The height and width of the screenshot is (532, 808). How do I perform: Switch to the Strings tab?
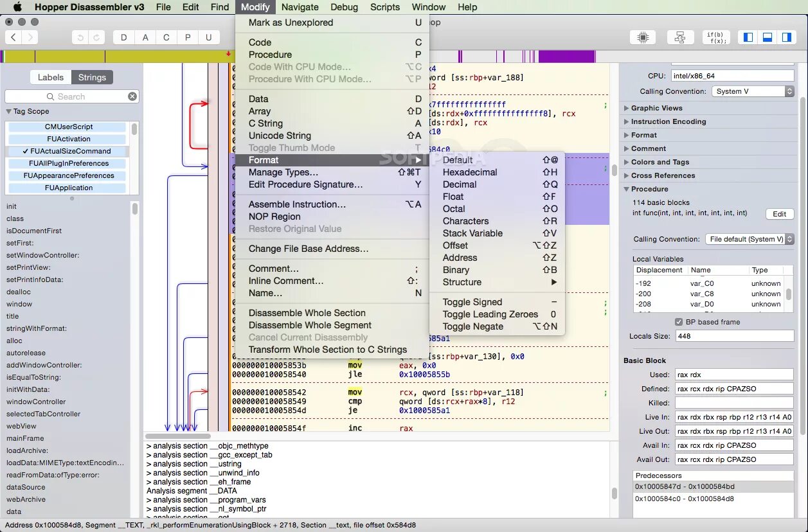[x=92, y=77]
